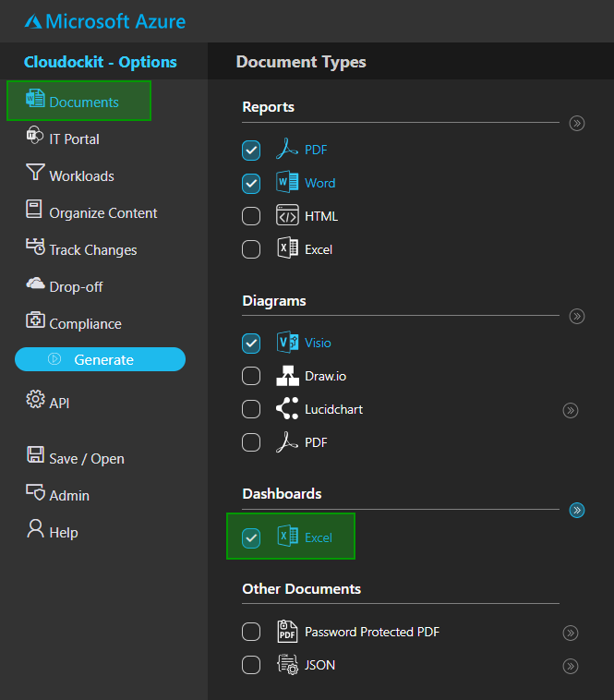614x700 pixels.
Task: Expand the Reports section options arrow
Action: coord(577,123)
